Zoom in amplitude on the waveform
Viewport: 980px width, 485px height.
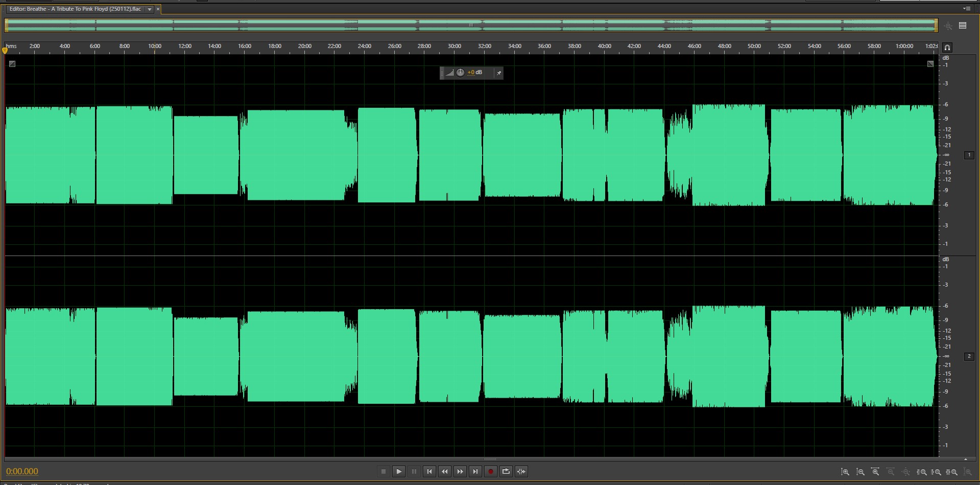tap(845, 472)
